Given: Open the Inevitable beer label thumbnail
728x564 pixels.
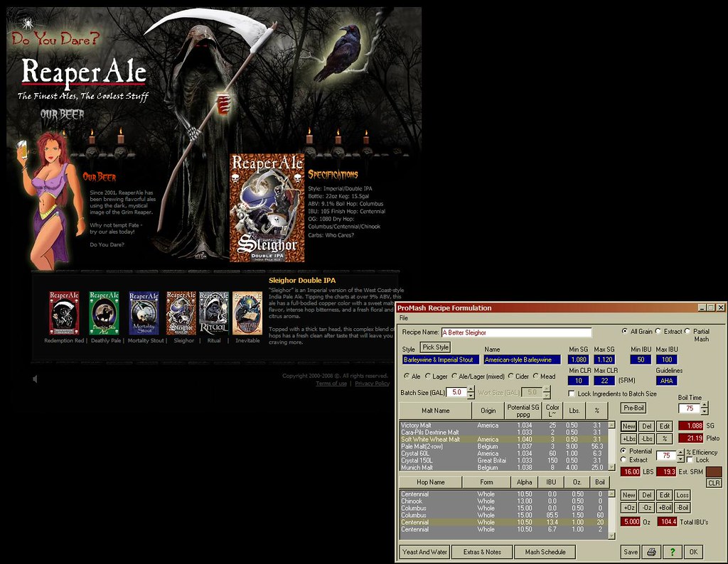Looking at the screenshot, I should click(247, 313).
